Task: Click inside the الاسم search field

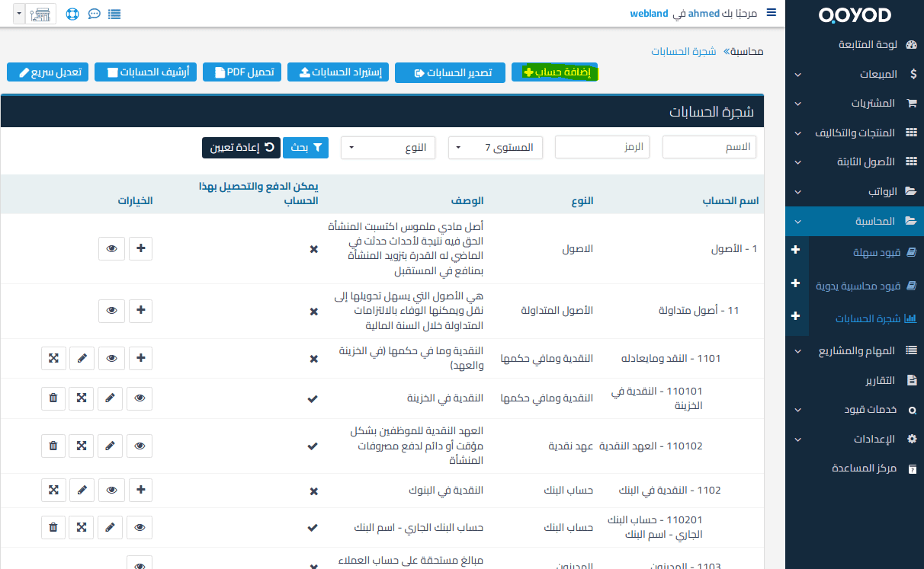Action: 709,148
